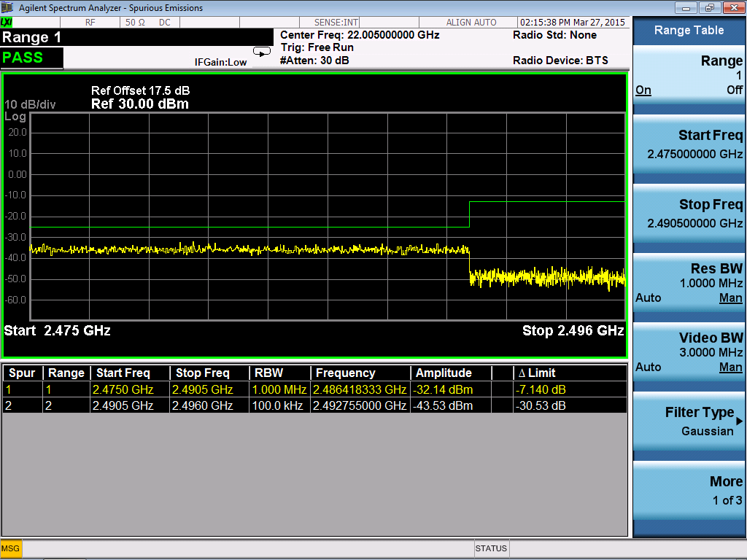Image resolution: width=747 pixels, height=560 pixels.
Task: Click the Ref Offset 17.5 dB text
Action: [x=141, y=90]
